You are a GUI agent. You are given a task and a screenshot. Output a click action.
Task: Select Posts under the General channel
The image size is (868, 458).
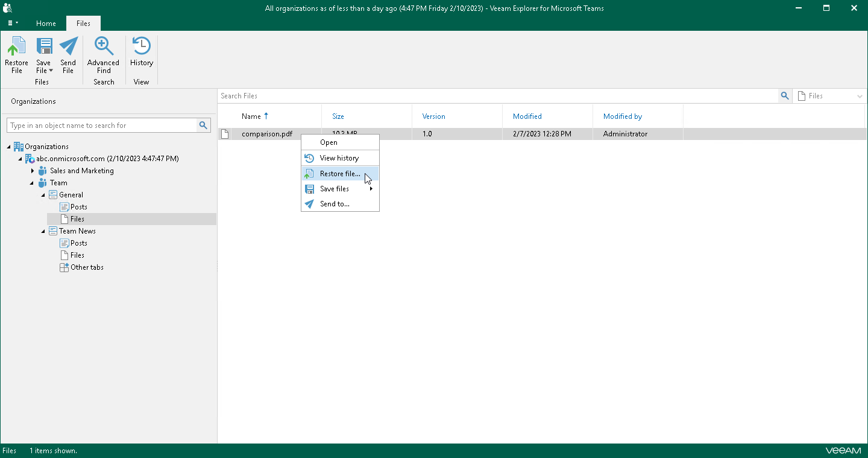click(79, 207)
